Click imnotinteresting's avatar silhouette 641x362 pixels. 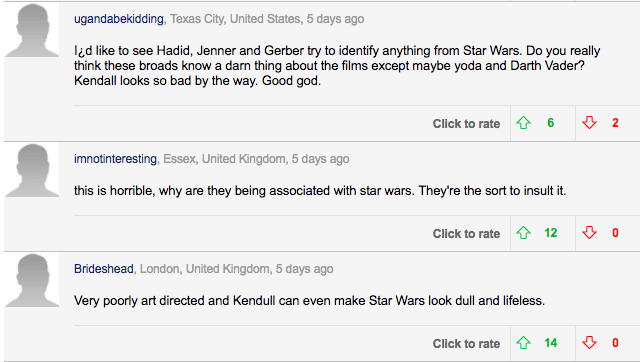click(x=32, y=170)
